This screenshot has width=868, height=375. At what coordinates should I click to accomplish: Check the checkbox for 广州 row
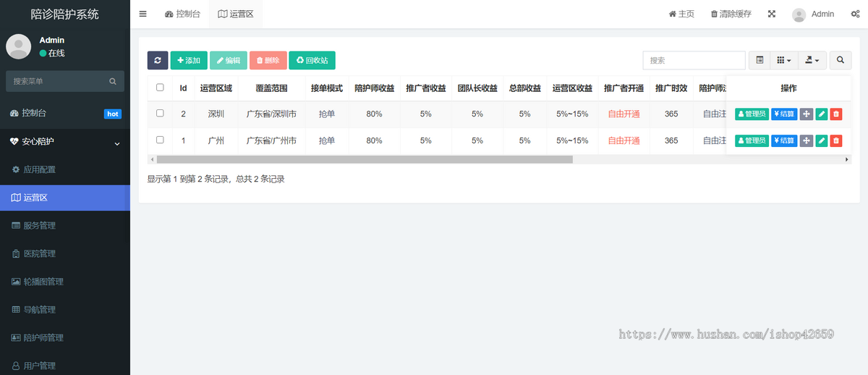coord(160,140)
